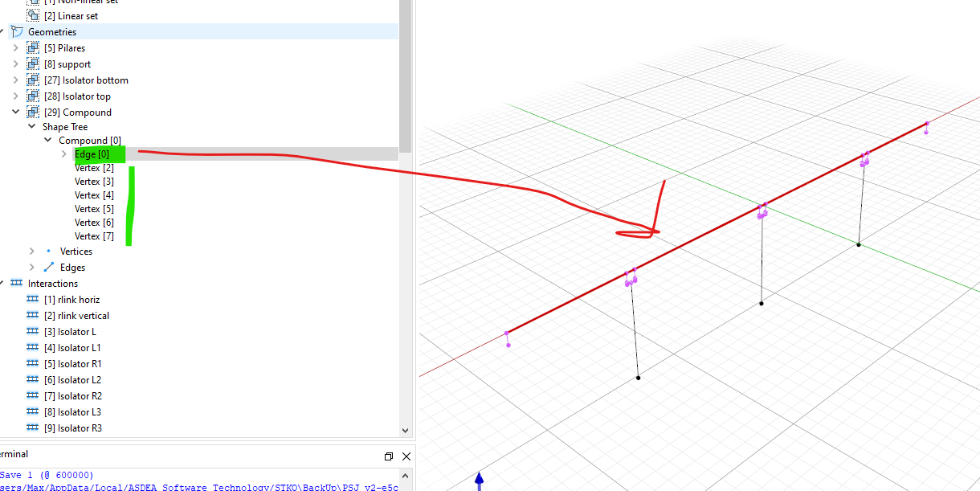Image resolution: width=980 pixels, height=491 pixels.
Task: Click the interaction icon of [5] Isolator R1
Action: point(33,363)
